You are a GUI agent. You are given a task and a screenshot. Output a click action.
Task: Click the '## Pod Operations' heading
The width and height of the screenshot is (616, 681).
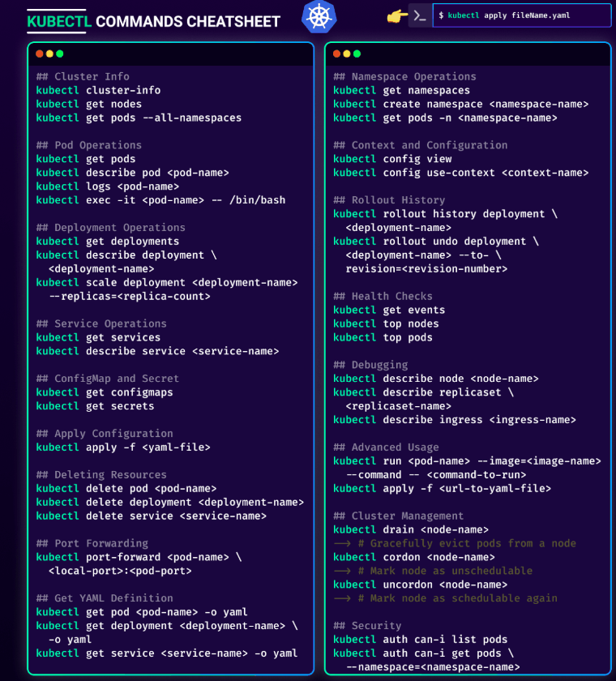tap(88, 145)
